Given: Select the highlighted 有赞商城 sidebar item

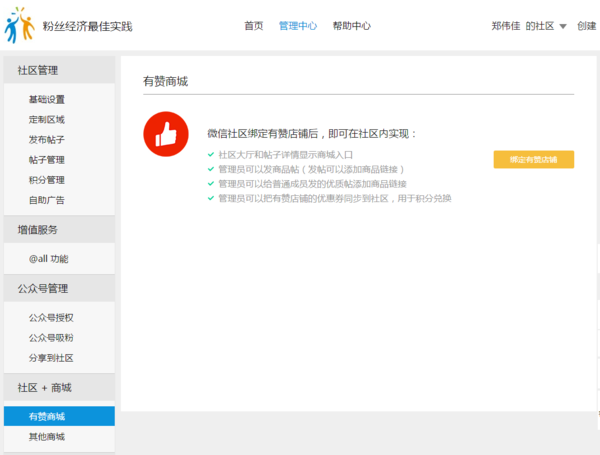Looking at the screenshot, I should coord(59,416).
